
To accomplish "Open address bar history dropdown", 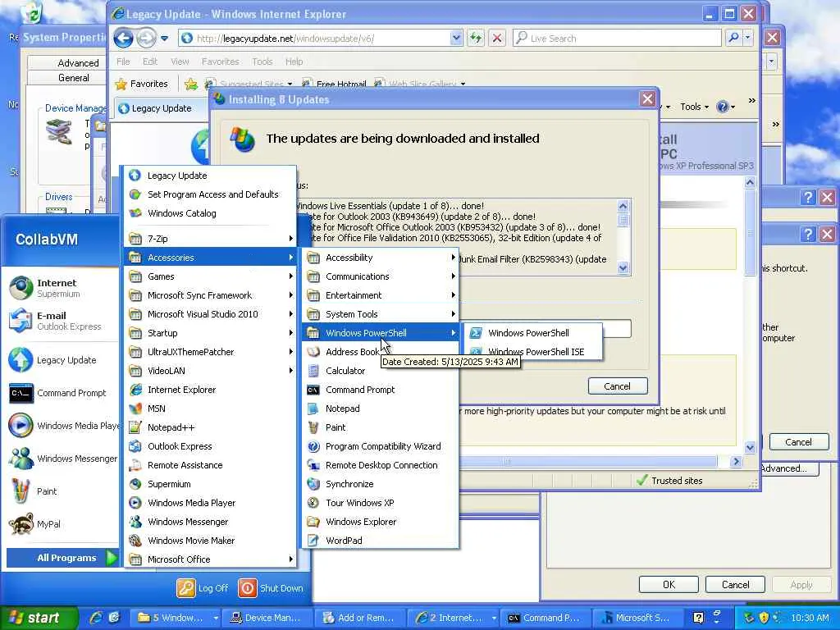I will 456,38.
